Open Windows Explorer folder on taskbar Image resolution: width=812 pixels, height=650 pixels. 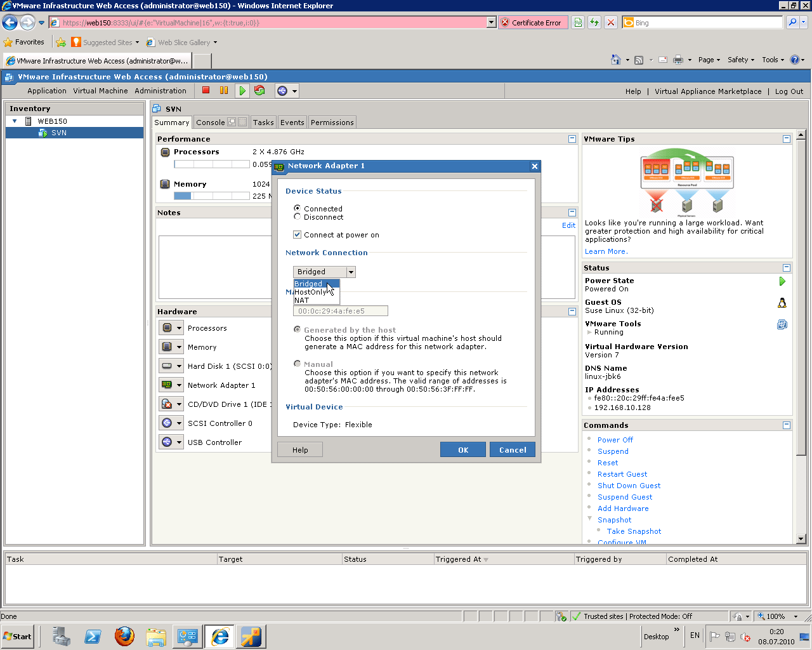pyautogui.click(x=156, y=636)
